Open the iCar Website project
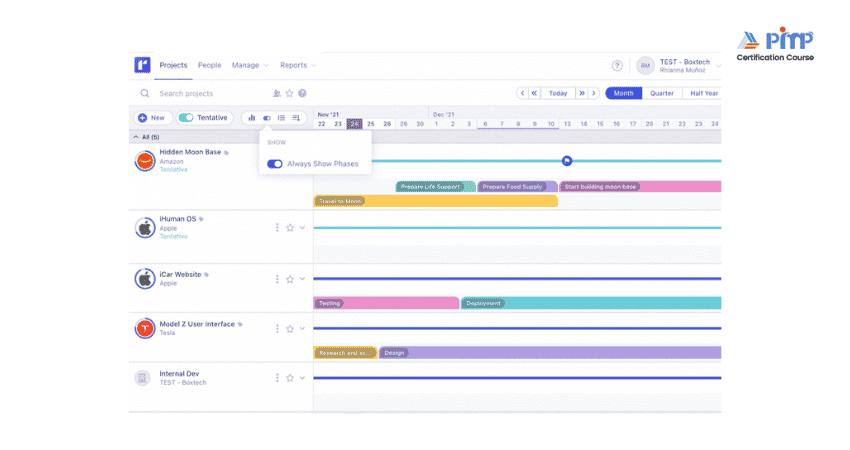Screen dimensions: 850x450 180,274
